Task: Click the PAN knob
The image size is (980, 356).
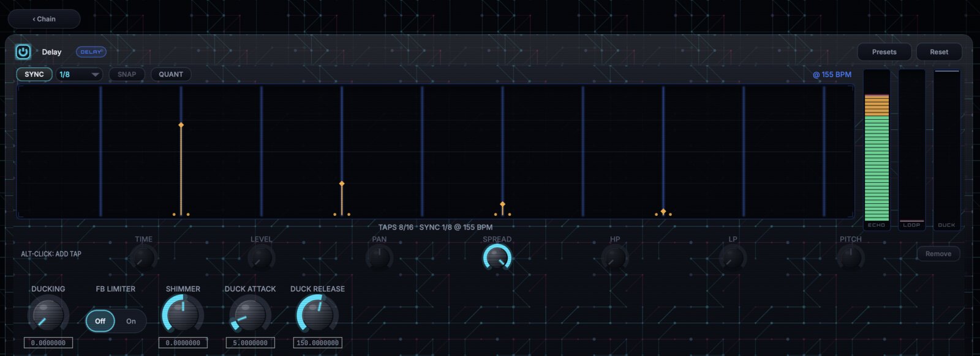Action: click(x=379, y=258)
